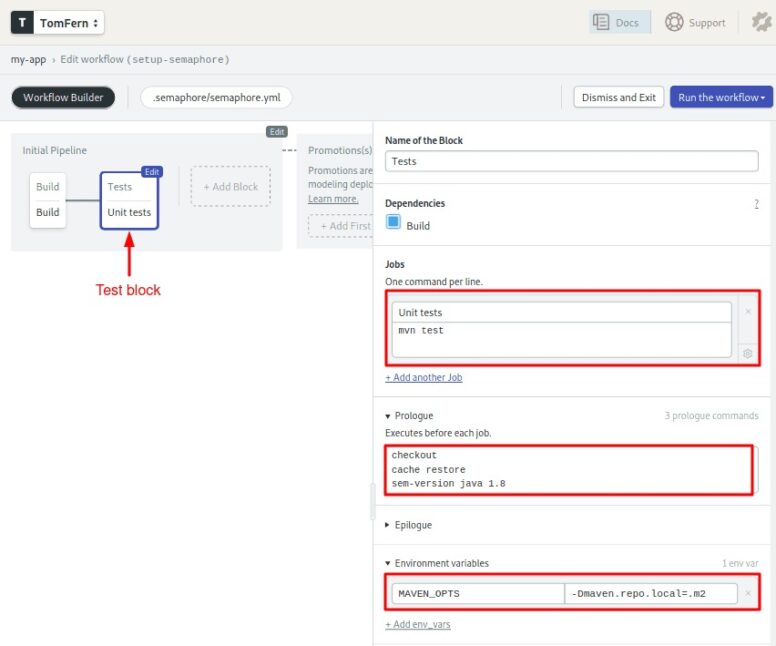Viewport: 776px width, 646px height.
Task: Click the Dismiss and Exit button
Action: coord(617,97)
